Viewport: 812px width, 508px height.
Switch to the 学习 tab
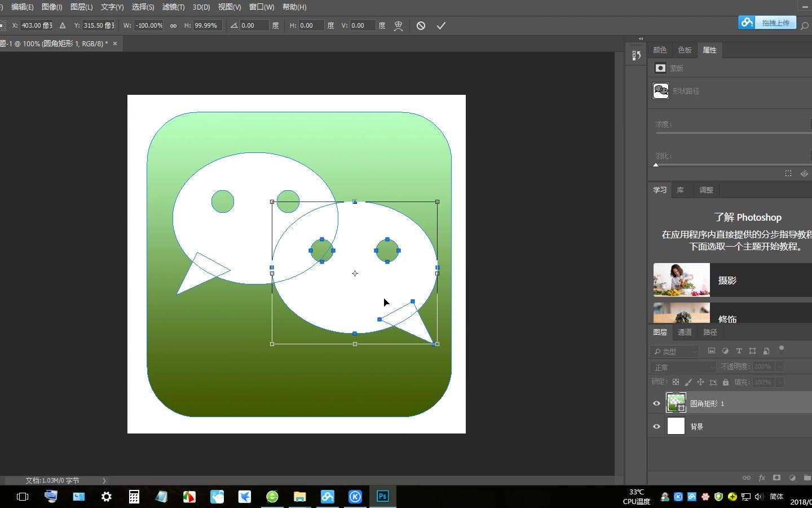click(x=660, y=190)
